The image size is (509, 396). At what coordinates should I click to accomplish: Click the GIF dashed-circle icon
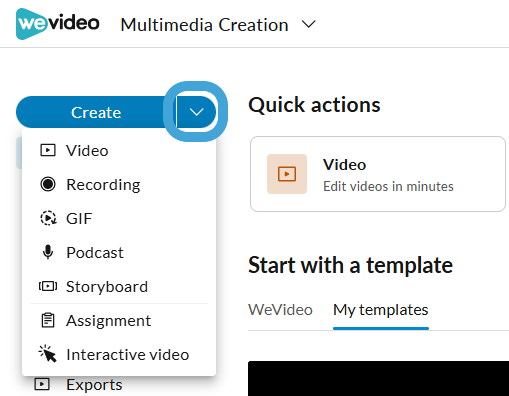48,218
